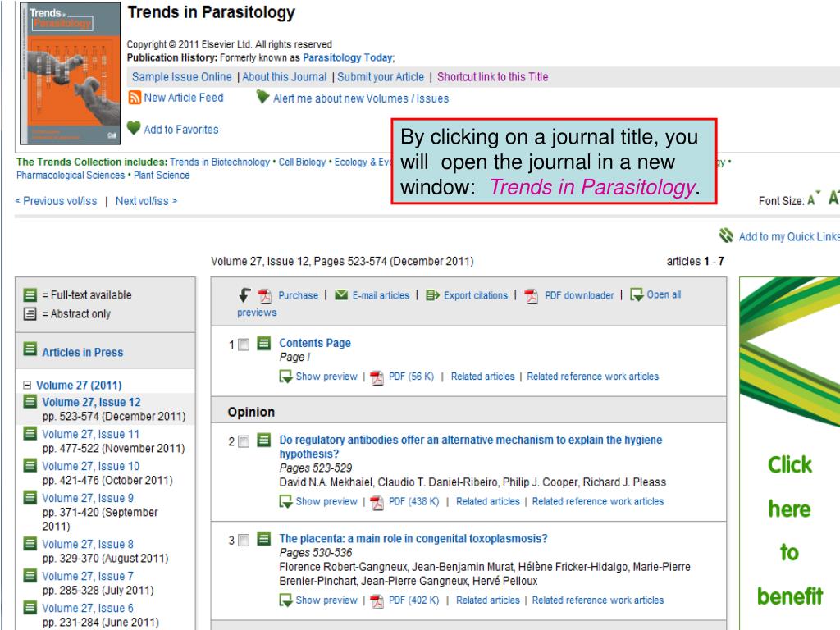Screen dimensions: 840x630
Task: Click the PDF downloader link text
Action: click(579, 295)
